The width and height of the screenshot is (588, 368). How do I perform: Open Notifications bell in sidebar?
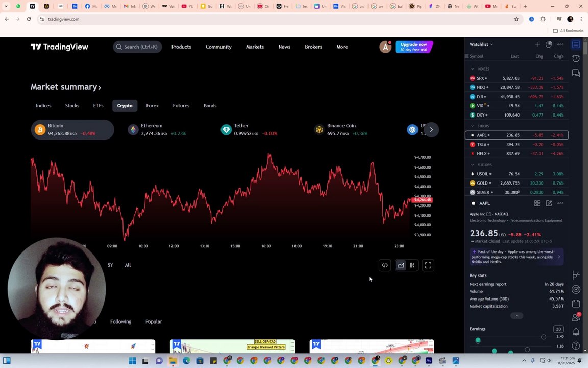click(x=576, y=332)
